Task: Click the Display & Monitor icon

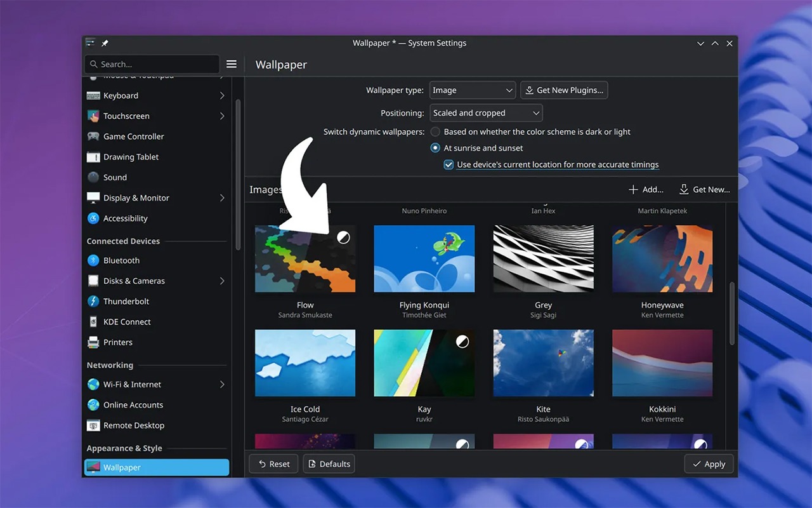Action: click(93, 197)
